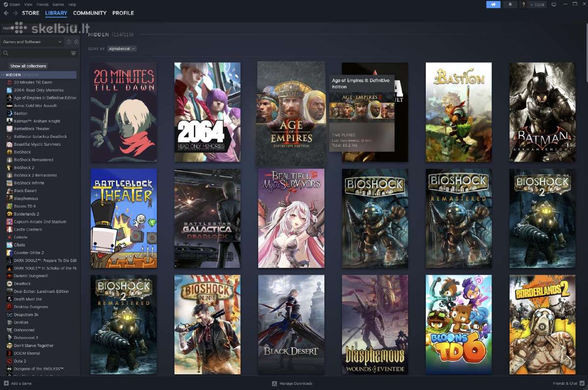
Task: Click the ready-to-play circle icon in sidebar
Action: coord(76,42)
